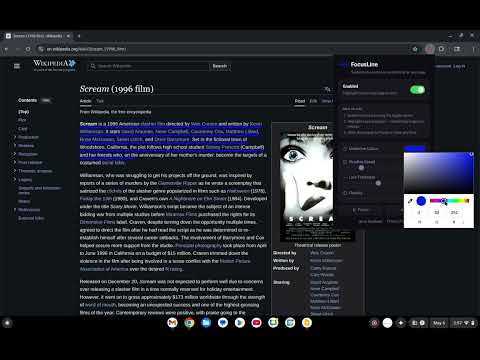The image size is (480, 360).
Task: Open the Chrome three-dot menu
Action: (x=473, y=49)
